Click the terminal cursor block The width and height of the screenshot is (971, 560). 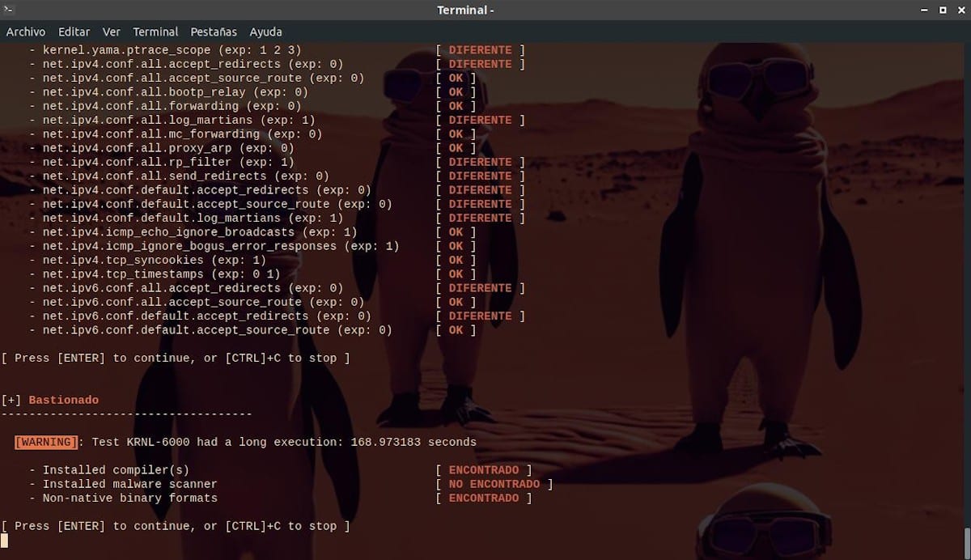(4, 540)
